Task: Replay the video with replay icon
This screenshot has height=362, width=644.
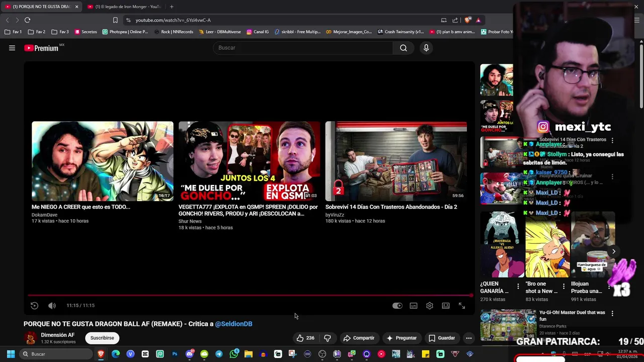Action: point(34,306)
